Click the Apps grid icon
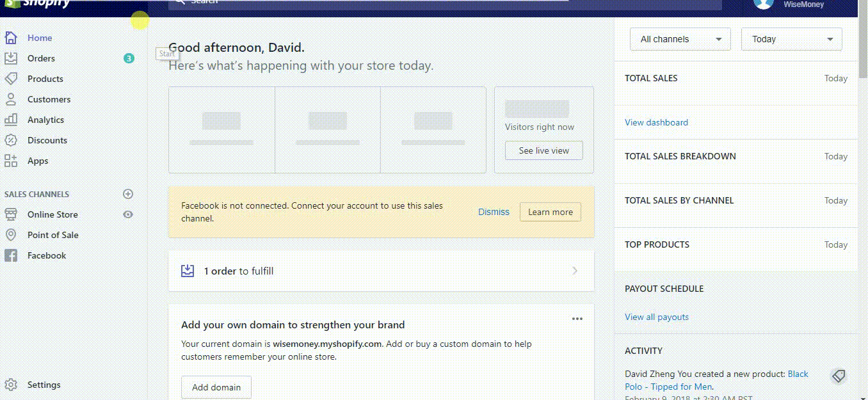 [11, 161]
